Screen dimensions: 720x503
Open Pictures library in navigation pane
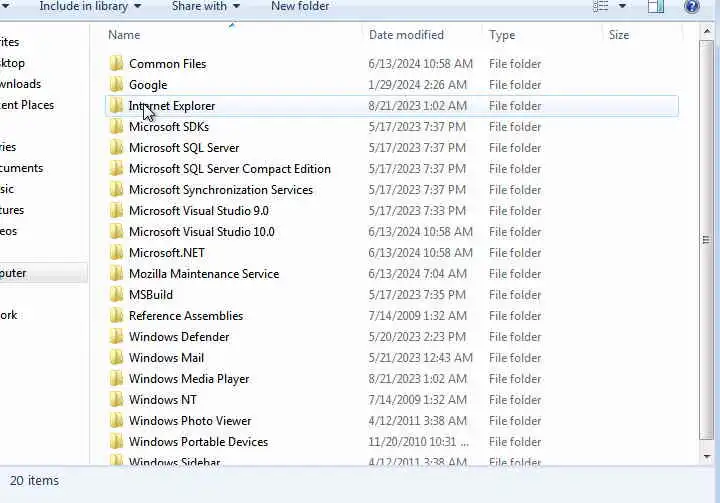coord(12,210)
